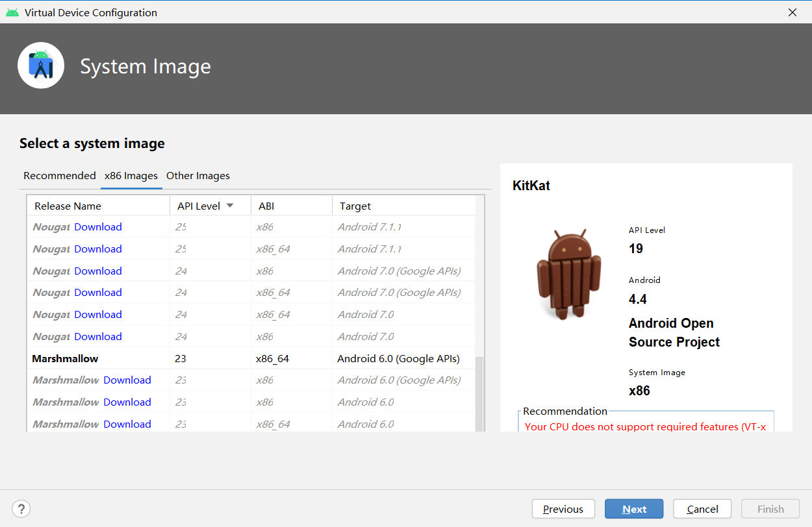Screen dimensions: 812x527
Task: Click x86_64 ABI in installed Marshmallow row
Action: [x=273, y=358]
